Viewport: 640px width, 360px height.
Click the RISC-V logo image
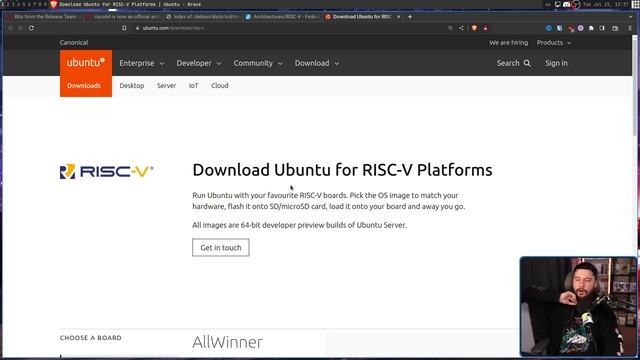tap(107, 171)
